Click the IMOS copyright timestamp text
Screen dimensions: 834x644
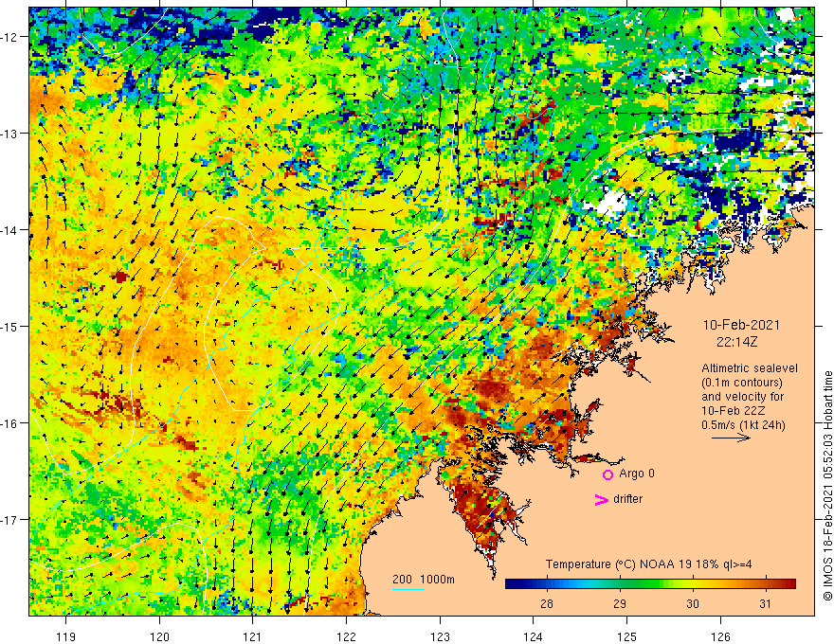click(827, 486)
